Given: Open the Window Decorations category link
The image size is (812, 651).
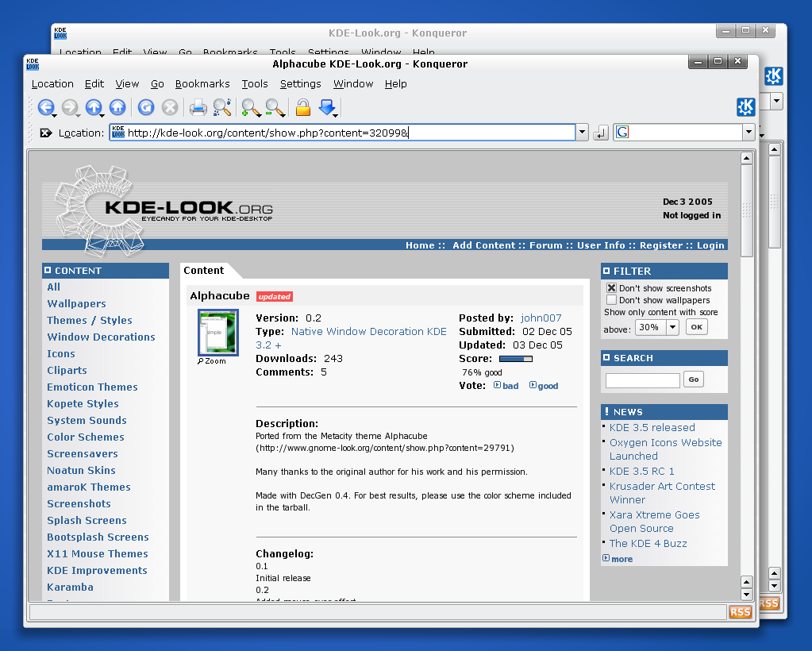Looking at the screenshot, I should pos(101,337).
